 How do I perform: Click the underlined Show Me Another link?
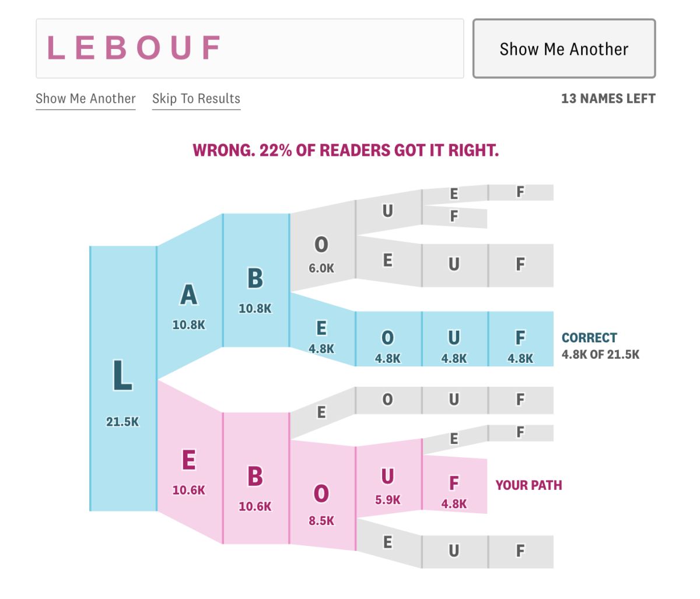click(86, 99)
